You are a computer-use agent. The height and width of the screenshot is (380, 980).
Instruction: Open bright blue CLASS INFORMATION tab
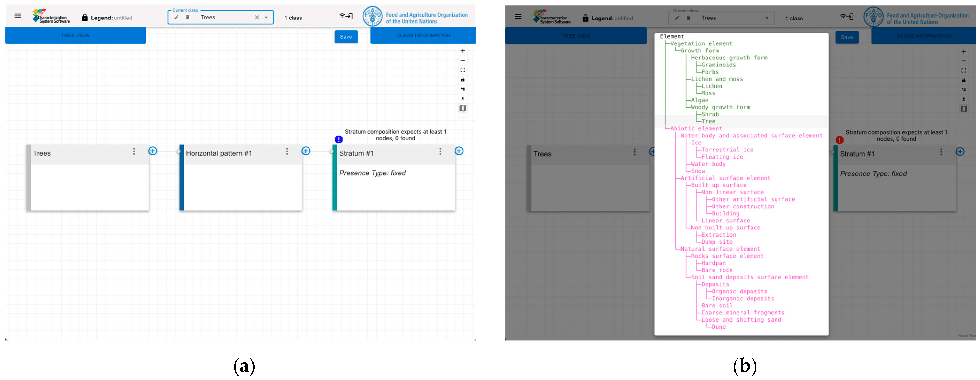coord(423,35)
